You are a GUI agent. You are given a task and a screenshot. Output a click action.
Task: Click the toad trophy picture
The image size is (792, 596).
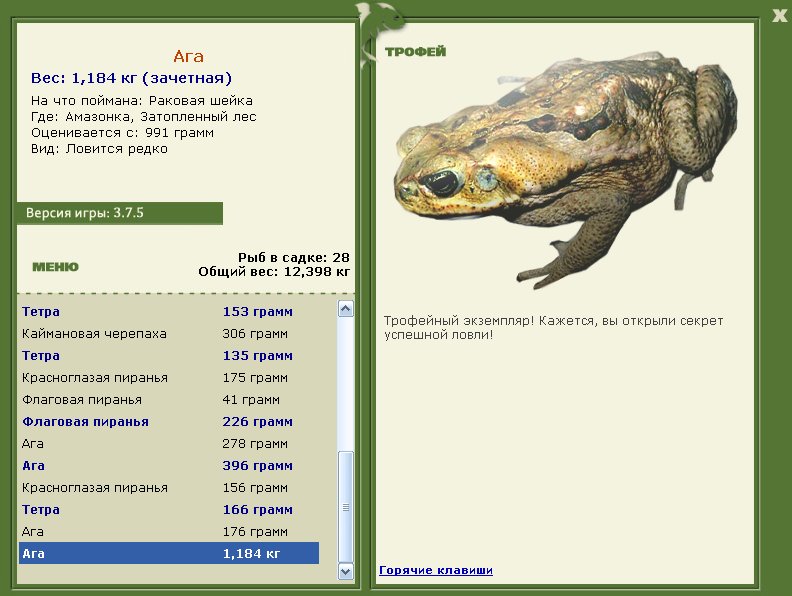[565, 169]
